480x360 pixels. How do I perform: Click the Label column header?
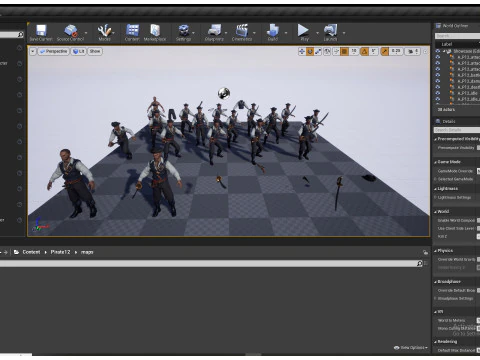tap(447, 44)
